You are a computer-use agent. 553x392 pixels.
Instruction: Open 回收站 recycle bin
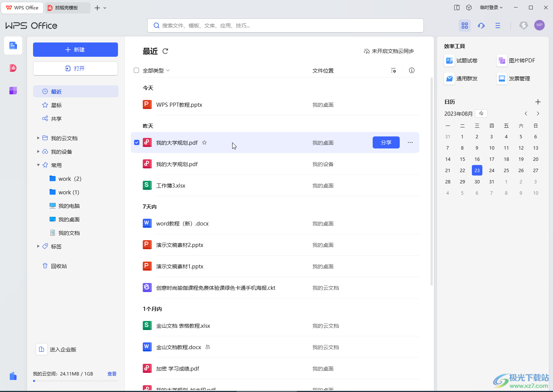pyautogui.click(x=76, y=266)
